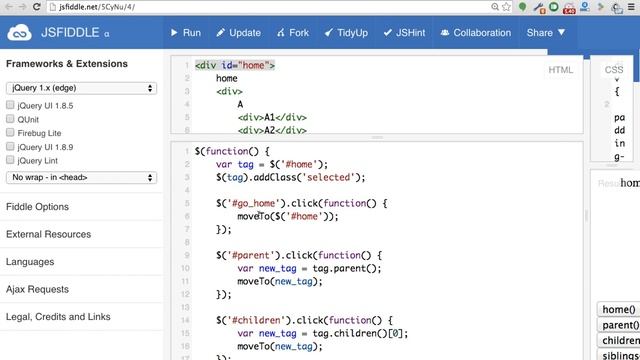Screen dimensions: 640x360
Task: Click the blue person extension icon
Action: tap(585, 7)
